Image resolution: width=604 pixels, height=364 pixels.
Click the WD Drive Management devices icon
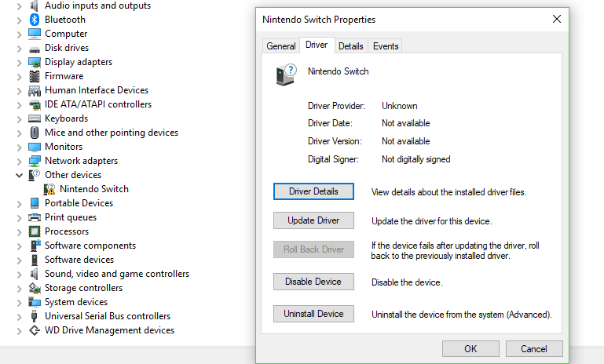tap(35, 330)
